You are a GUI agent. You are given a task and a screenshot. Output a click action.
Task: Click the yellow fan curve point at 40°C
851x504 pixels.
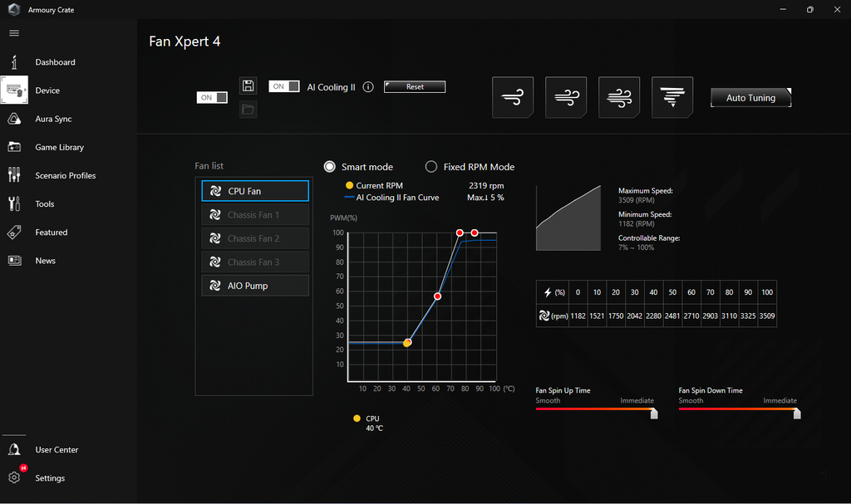407,343
